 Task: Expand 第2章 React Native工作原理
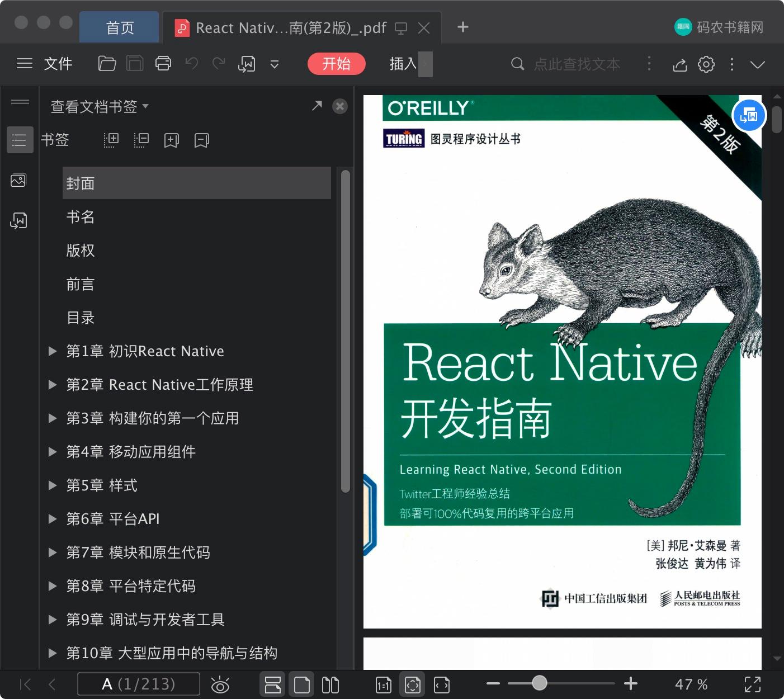coord(53,385)
